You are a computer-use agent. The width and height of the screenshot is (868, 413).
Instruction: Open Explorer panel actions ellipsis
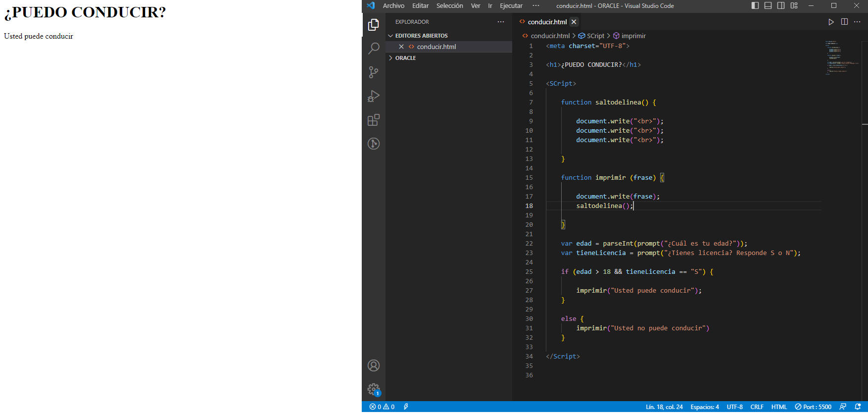click(x=501, y=22)
